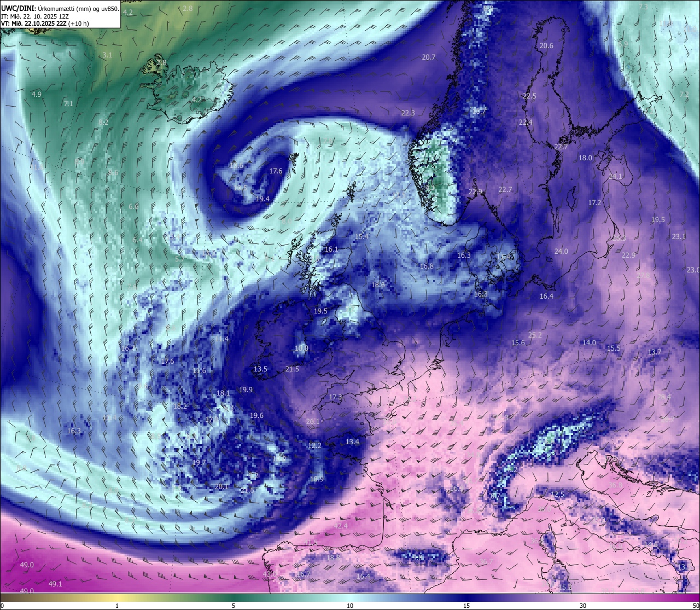The height and width of the screenshot is (610, 700).
Task: Click the 26.1 value label
Action: point(313,422)
